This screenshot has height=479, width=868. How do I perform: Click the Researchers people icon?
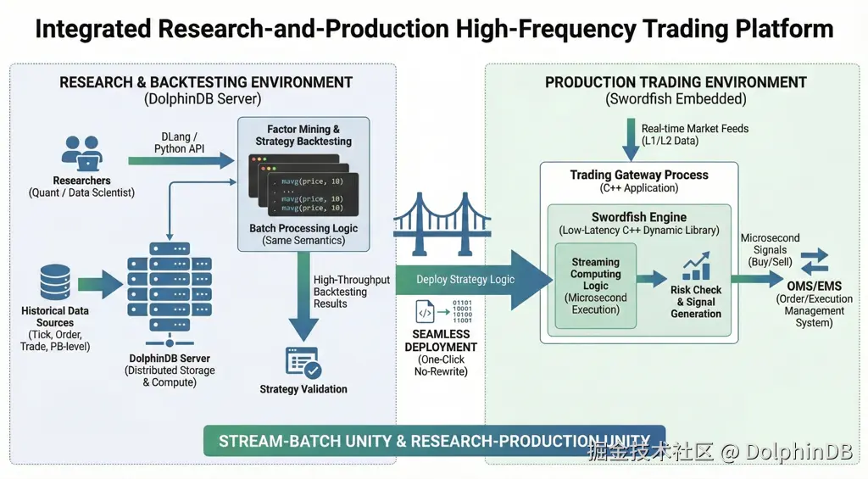(x=82, y=153)
